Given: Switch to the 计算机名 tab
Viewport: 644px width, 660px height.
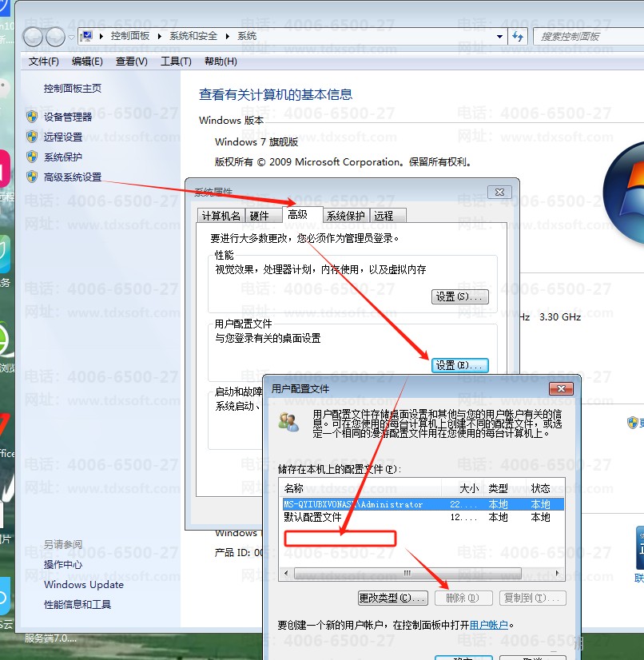Looking at the screenshot, I should coord(221,216).
